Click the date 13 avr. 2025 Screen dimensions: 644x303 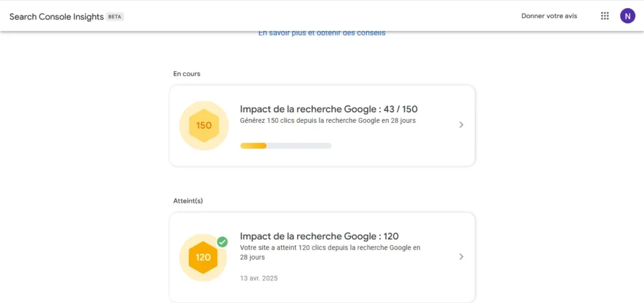pyautogui.click(x=258, y=278)
